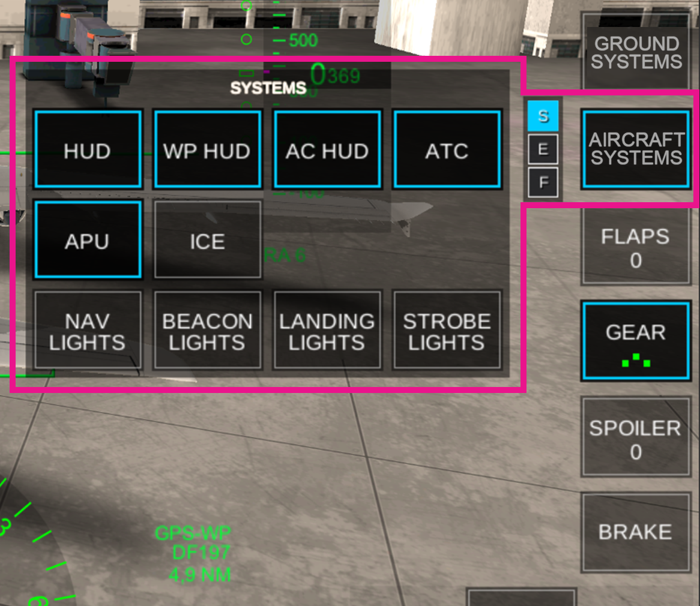Switch to the S systems tab
Viewport: 700px width, 606px height.
tap(543, 116)
